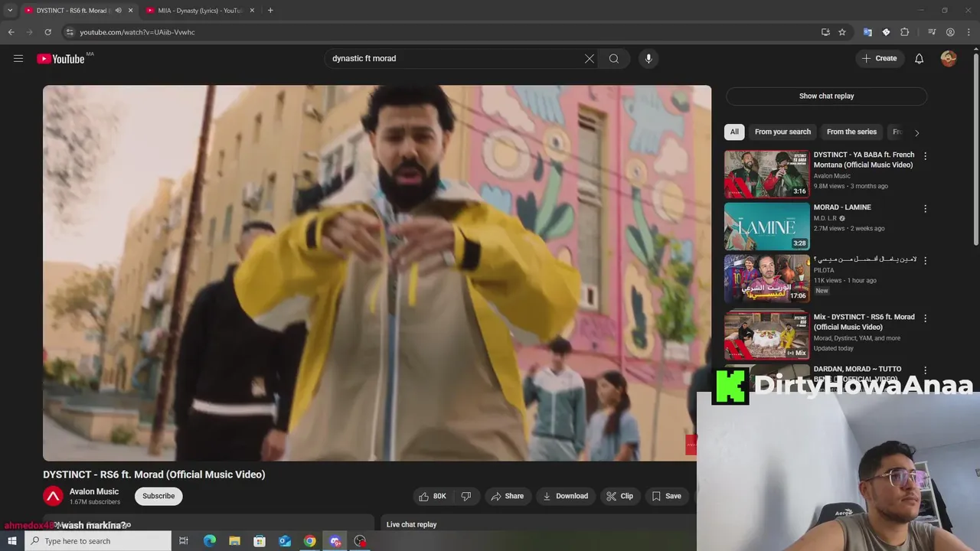
Task: Click the Clip button
Action: pyautogui.click(x=619, y=496)
